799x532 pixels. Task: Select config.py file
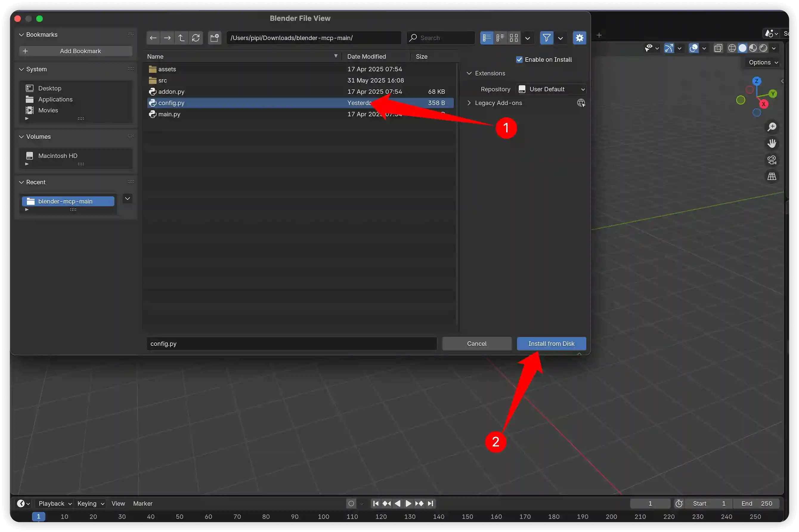pyautogui.click(x=300, y=103)
